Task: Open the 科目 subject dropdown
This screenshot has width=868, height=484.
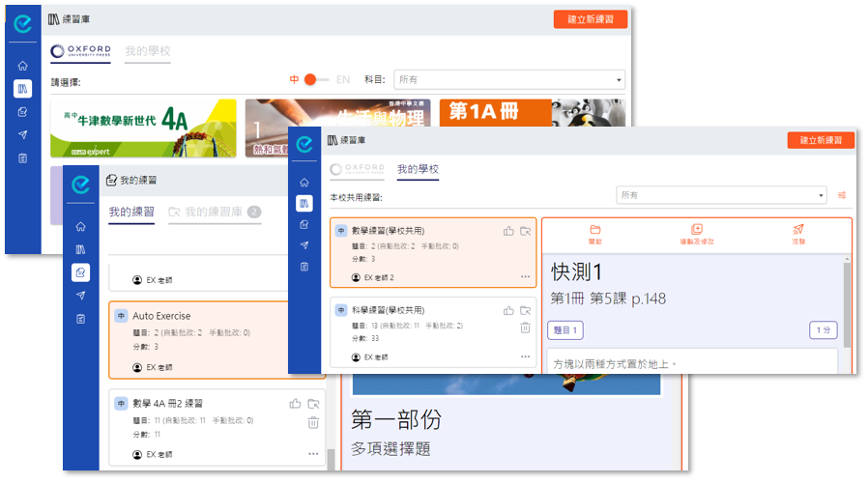Action: pyautogui.click(x=509, y=80)
